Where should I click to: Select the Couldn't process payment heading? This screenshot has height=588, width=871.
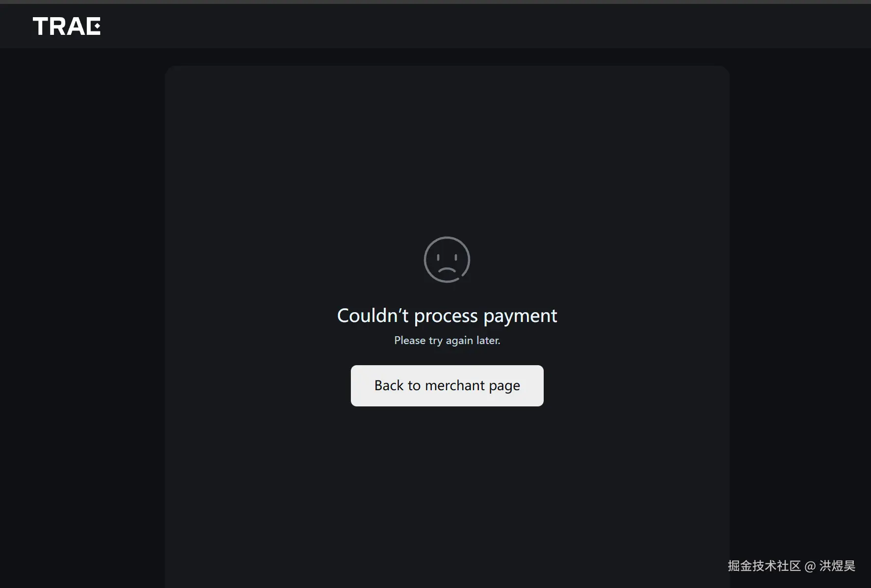[447, 316]
